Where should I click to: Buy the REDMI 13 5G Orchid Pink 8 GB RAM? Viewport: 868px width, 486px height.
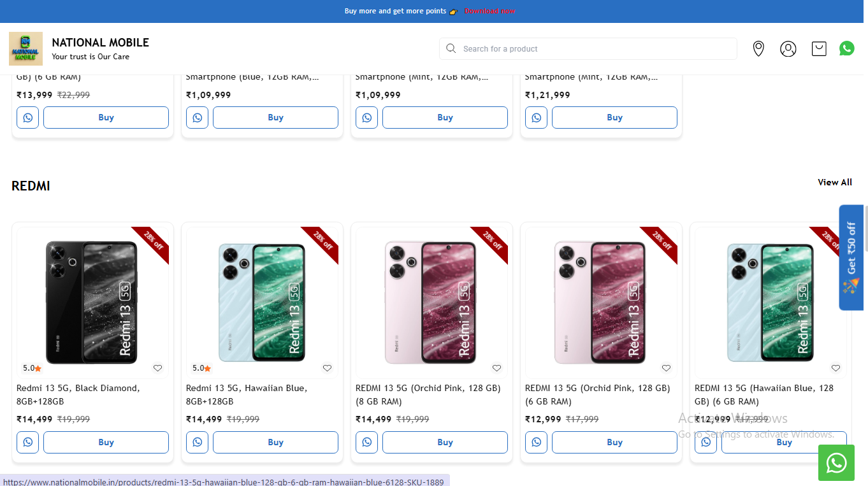tap(445, 442)
